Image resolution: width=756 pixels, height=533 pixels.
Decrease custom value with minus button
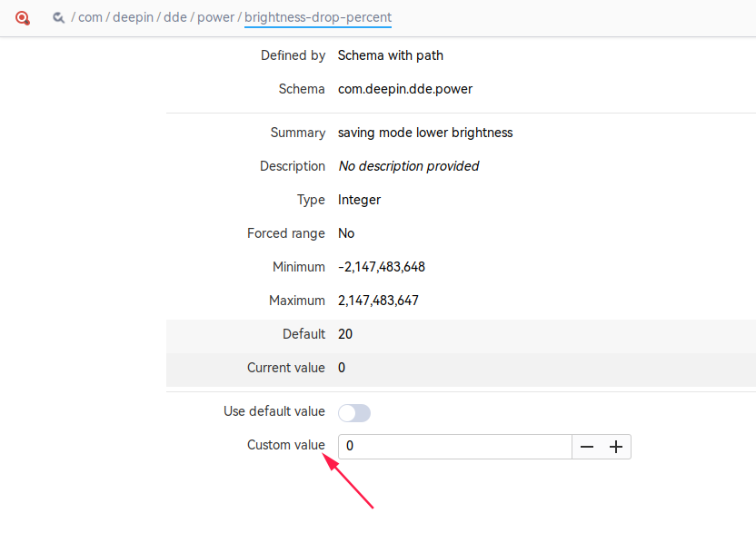point(587,447)
